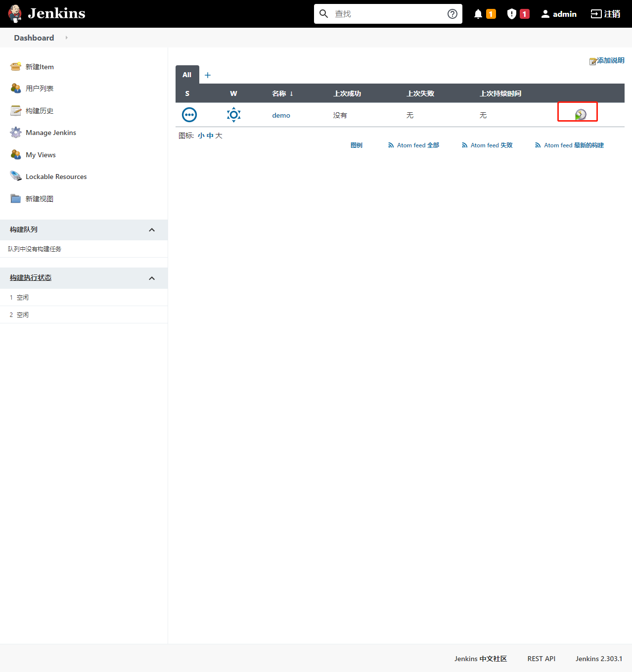Open Manage Jenkins gear icon
Viewport: 632px width, 672px height.
[16, 132]
